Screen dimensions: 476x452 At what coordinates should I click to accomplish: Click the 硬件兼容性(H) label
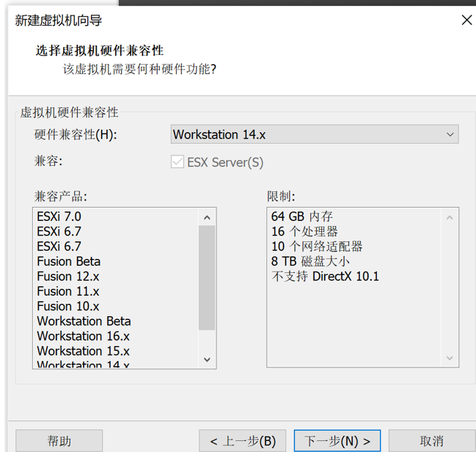(76, 134)
